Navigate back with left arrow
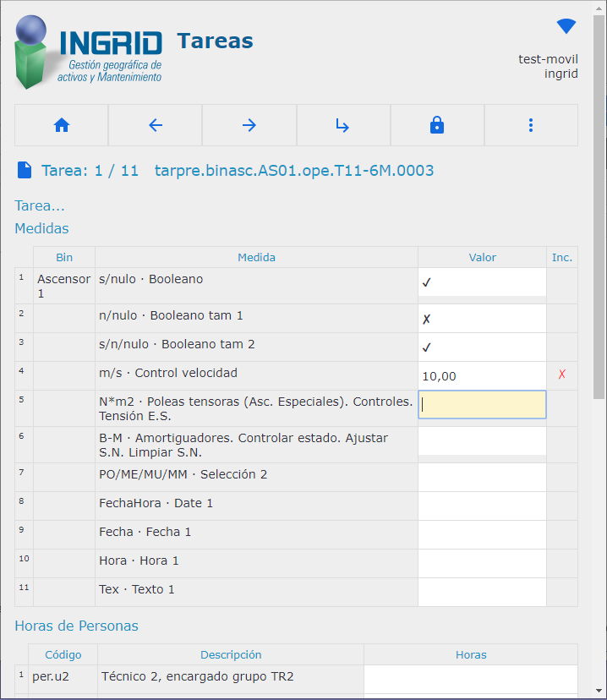The height and width of the screenshot is (700, 607). (155, 125)
